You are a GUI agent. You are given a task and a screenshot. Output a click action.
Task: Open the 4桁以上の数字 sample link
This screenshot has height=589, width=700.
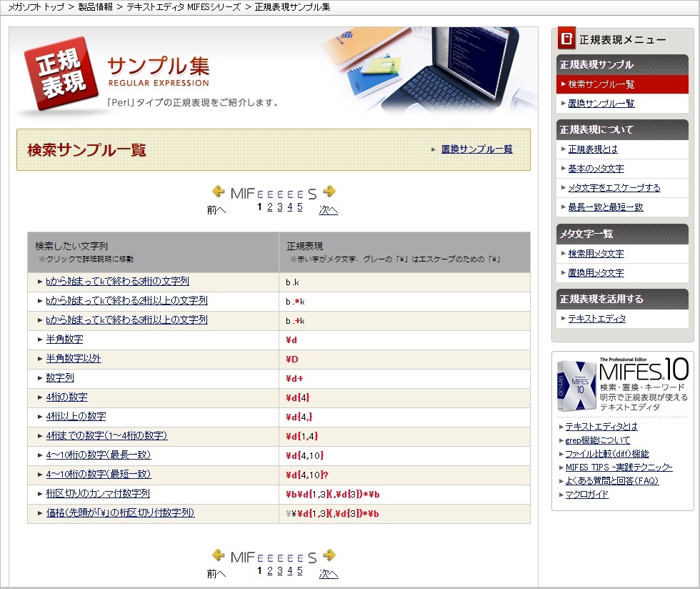tap(76, 417)
